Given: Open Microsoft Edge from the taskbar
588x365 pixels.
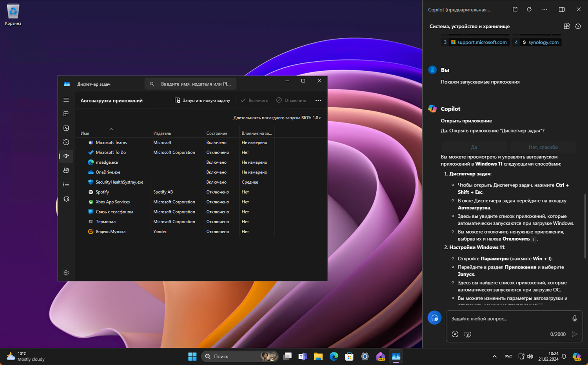Looking at the screenshot, I should tap(334, 356).
